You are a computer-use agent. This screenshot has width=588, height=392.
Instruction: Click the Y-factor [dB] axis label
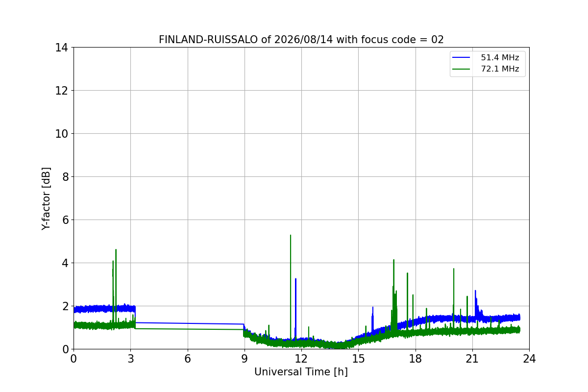[x=46, y=198]
